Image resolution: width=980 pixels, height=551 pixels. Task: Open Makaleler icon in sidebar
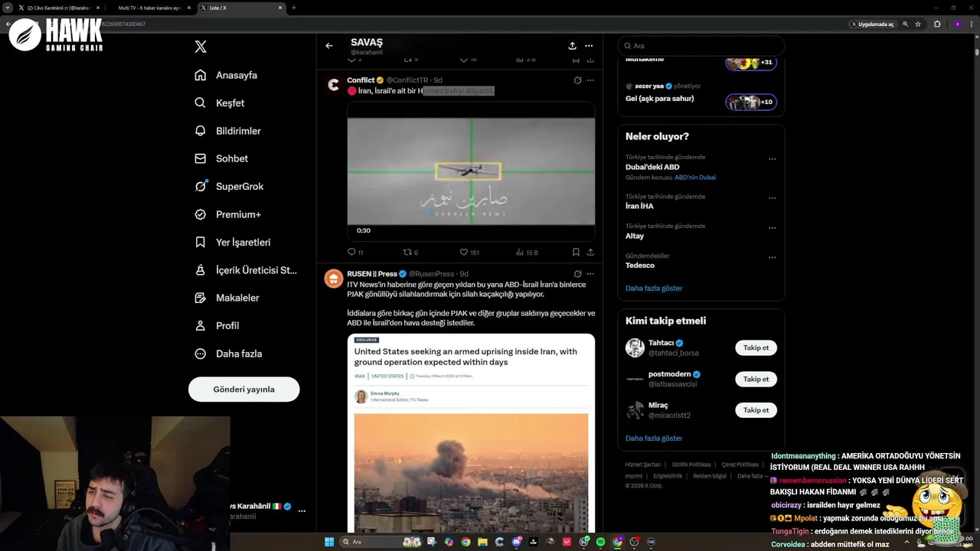click(201, 298)
